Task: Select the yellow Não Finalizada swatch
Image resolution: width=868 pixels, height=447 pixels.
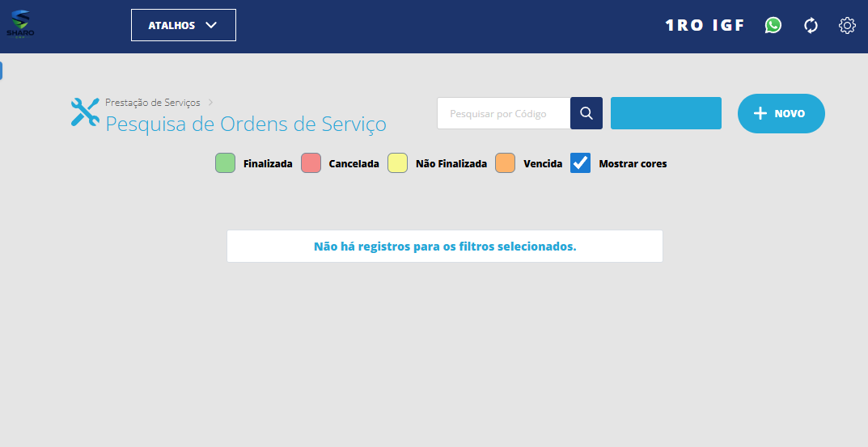Action: [397, 163]
